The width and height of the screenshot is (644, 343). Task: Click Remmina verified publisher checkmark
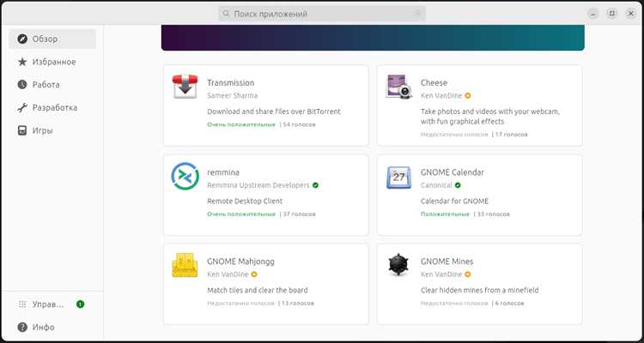[x=315, y=185]
